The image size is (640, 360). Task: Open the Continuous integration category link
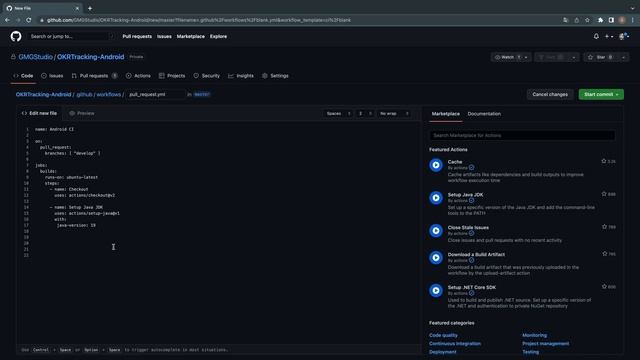455,344
